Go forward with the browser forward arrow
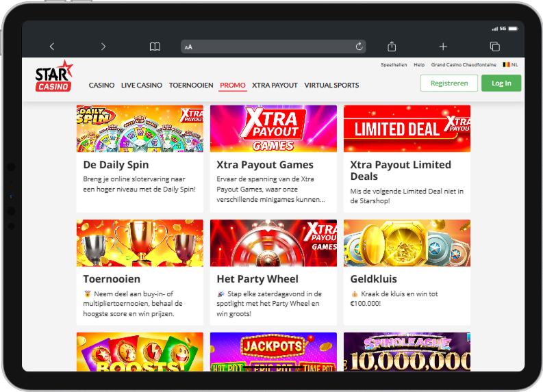 (103, 47)
